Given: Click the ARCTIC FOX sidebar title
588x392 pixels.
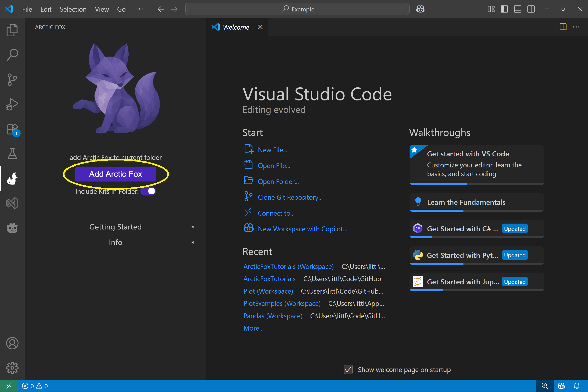Looking at the screenshot, I should pyautogui.click(x=50, y=27).
